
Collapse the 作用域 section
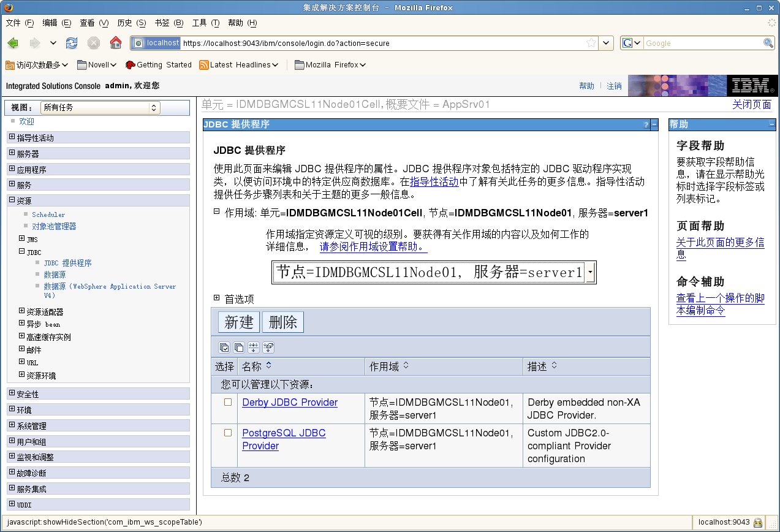pos(216,211)
